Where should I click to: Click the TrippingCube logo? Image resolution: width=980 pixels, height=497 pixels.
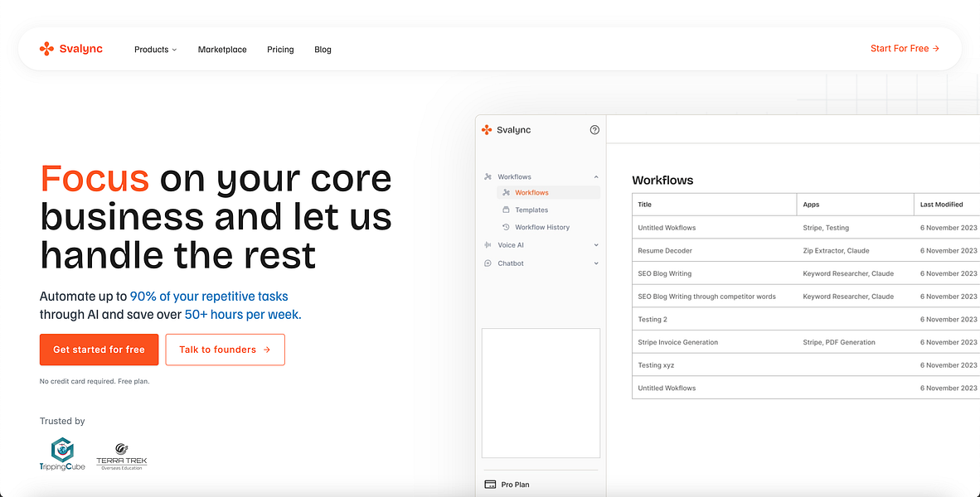pyautogui.click(x=62, y=454)
